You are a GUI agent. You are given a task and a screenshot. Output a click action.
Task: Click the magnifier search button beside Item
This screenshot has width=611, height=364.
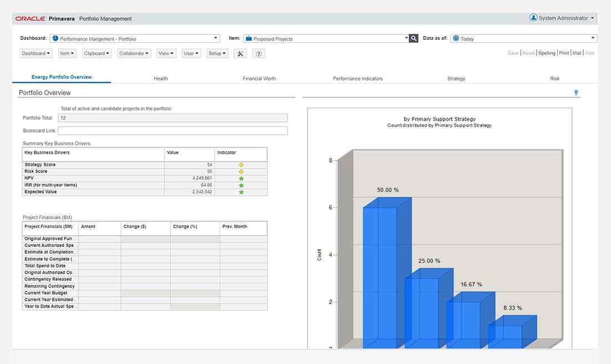[x=413, y=38]
